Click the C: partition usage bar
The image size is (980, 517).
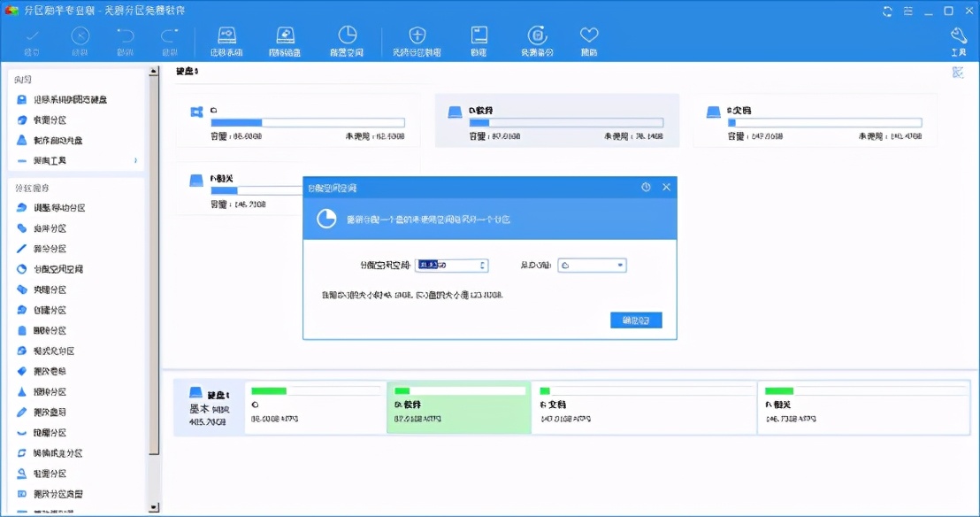pos(308,123)
